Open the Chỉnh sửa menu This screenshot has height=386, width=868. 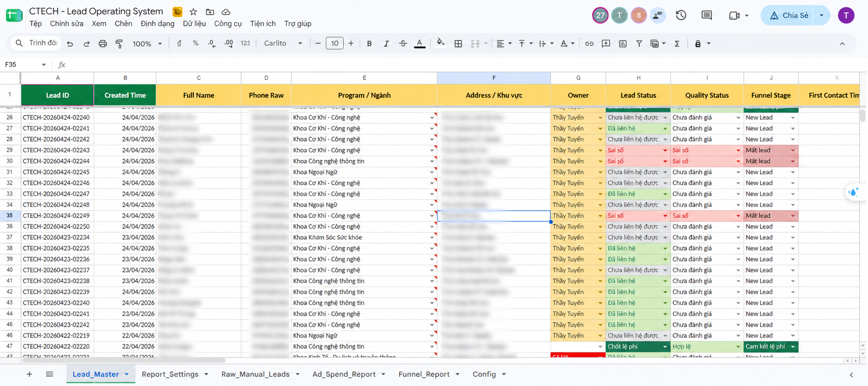point(67,24)
